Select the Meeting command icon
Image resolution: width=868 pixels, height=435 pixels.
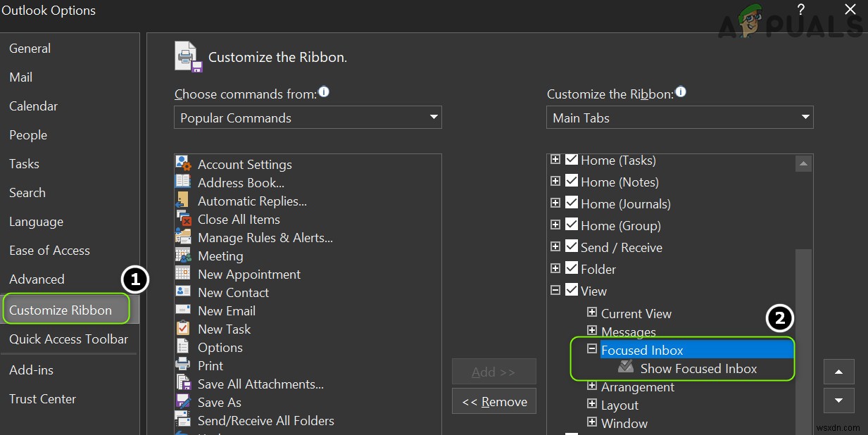[184, 256]
